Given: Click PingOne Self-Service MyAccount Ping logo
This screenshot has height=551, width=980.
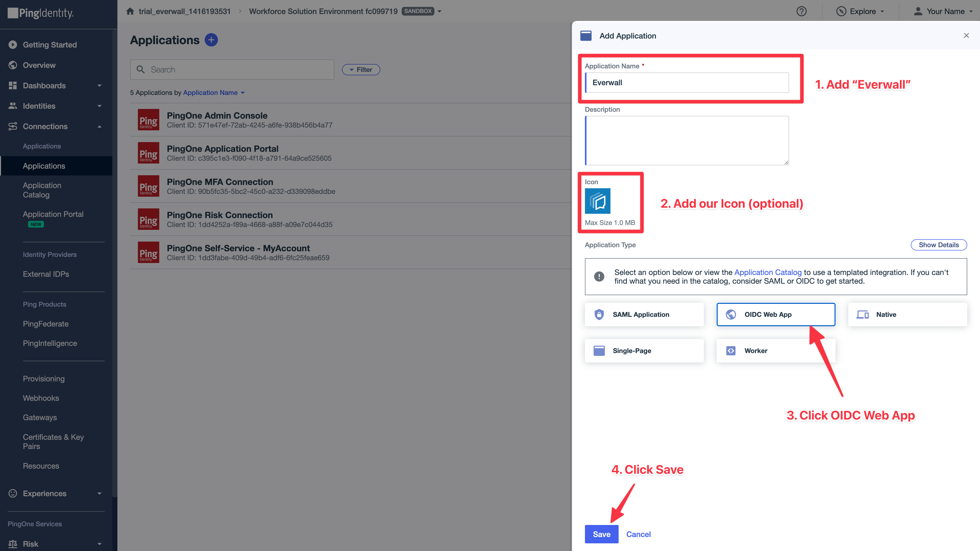Looking at the screenshot, I should pyautogui.click(x=148, y=252).
